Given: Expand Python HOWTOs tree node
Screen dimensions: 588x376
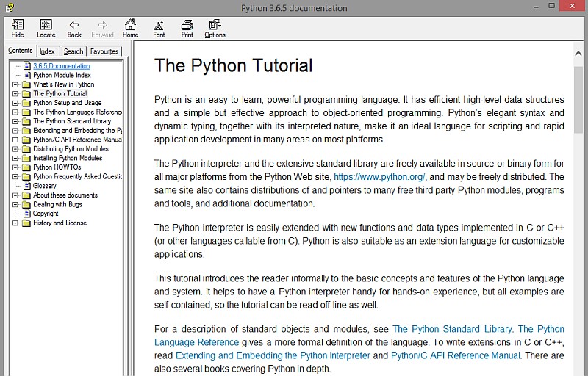Looking at the screenshot, I should pyautogui.click(x=15, y=167).
